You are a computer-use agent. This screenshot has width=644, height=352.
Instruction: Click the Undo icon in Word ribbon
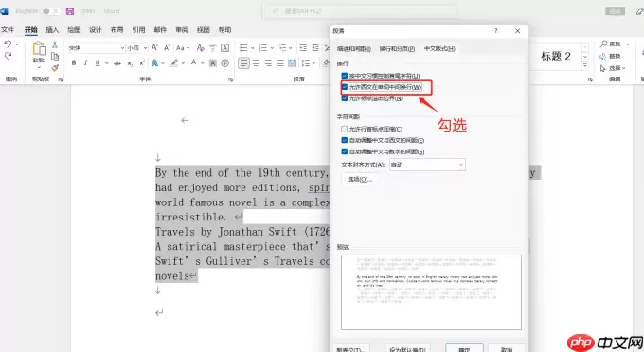[8, 44]
